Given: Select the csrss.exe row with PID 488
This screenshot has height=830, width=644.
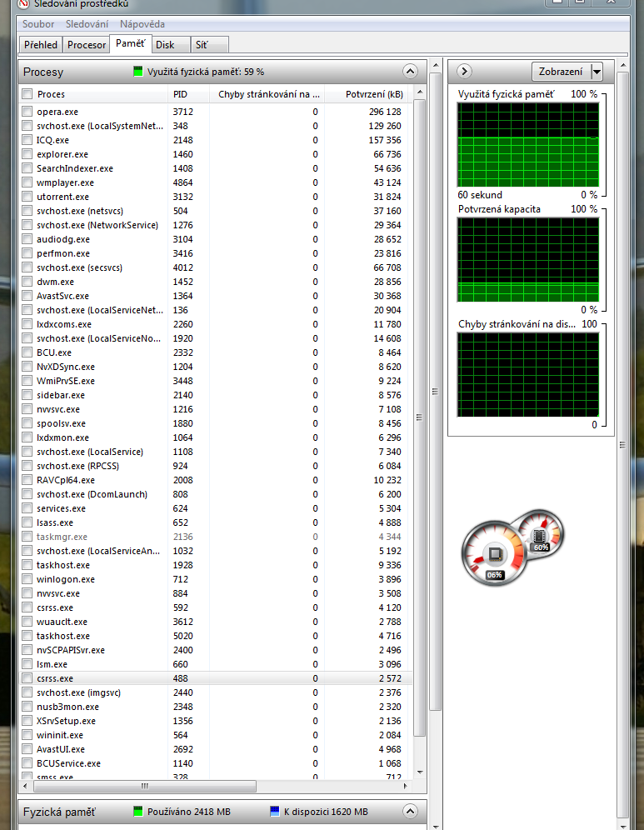Looking at the screenshot, I should click(x=216, y=678).
